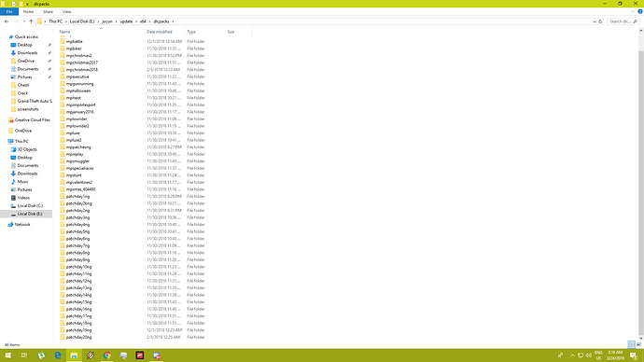Open Grand Theft Auto folder shortcut
Image resolution: width=644 pixels, height=362 pixels.
[x=35, y=101]
